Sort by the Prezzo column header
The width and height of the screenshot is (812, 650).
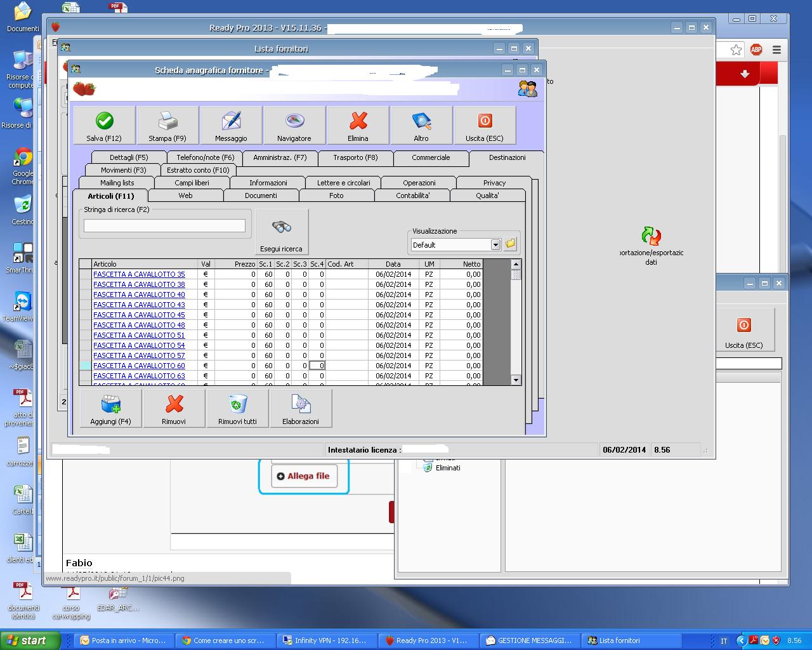coord(236,264)
